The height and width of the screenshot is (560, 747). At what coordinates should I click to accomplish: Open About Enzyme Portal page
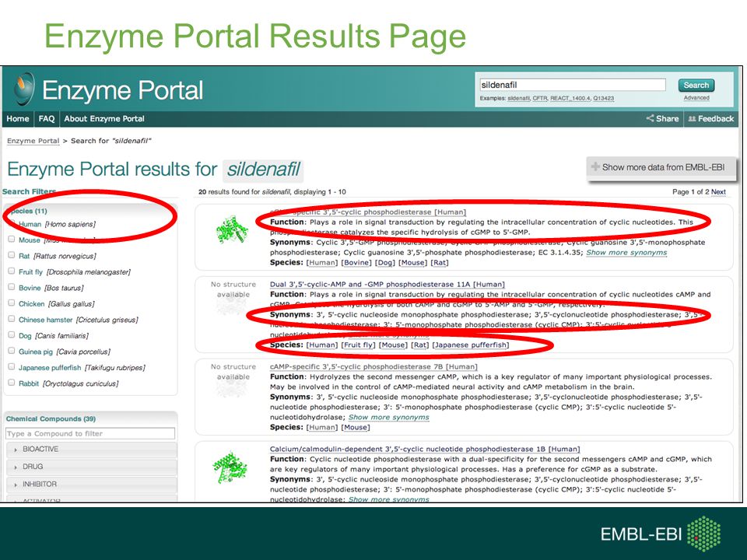coord(104,118)
